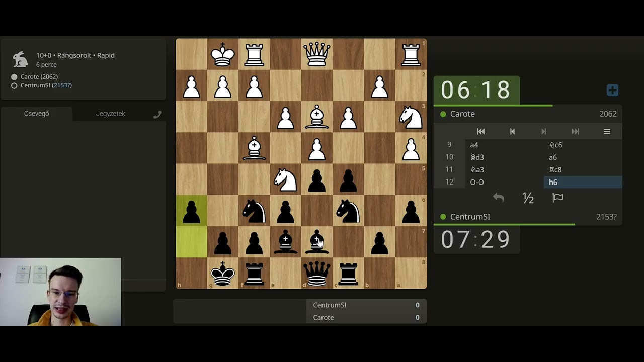The height and width of the screenshot is (362, 644).
Task: Go to black's move 10 a6
Action: (x=583, y=157)
